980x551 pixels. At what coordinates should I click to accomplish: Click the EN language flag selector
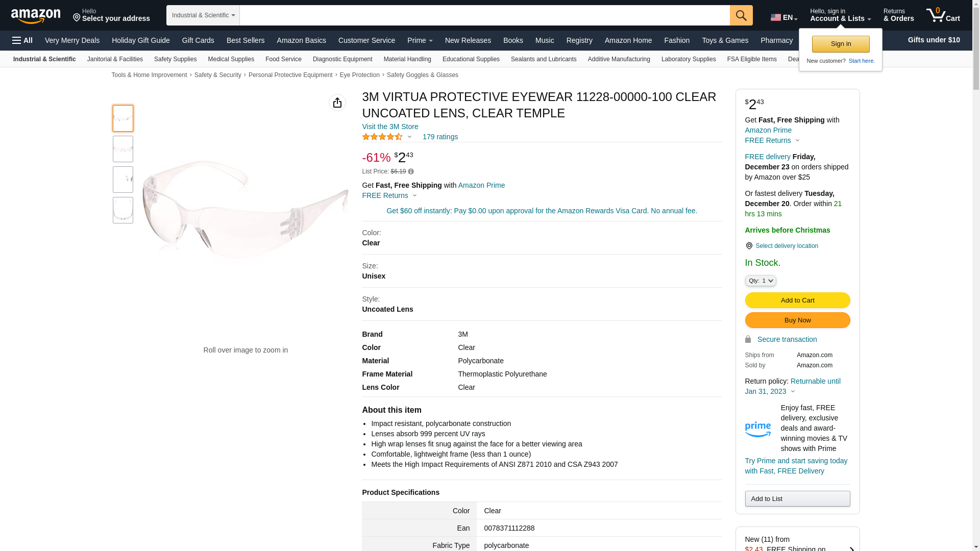[783, 17]
